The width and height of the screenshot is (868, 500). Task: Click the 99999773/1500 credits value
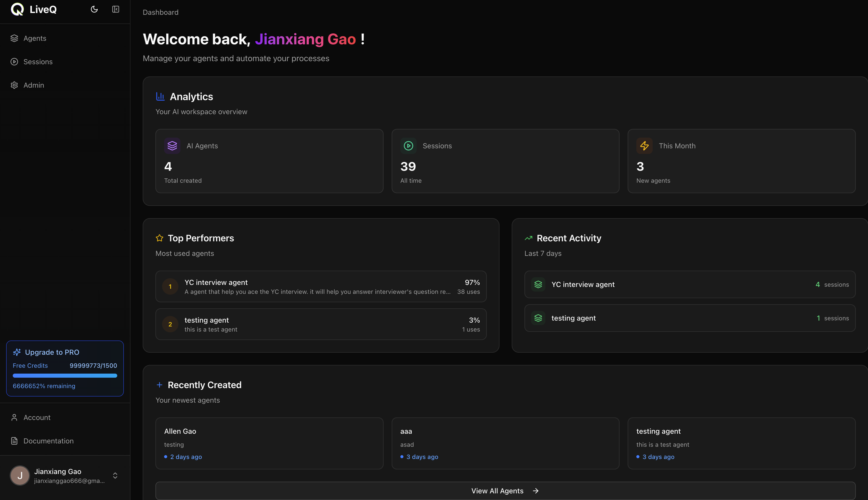pyautogui.click(x=93, y=365)
